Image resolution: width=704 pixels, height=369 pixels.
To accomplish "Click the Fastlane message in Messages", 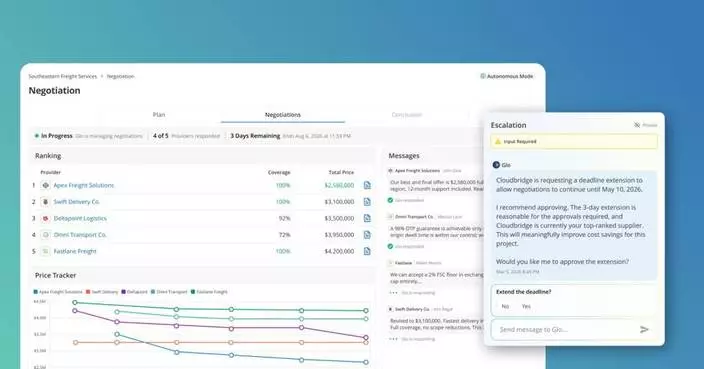I will (x=436, y=277).
